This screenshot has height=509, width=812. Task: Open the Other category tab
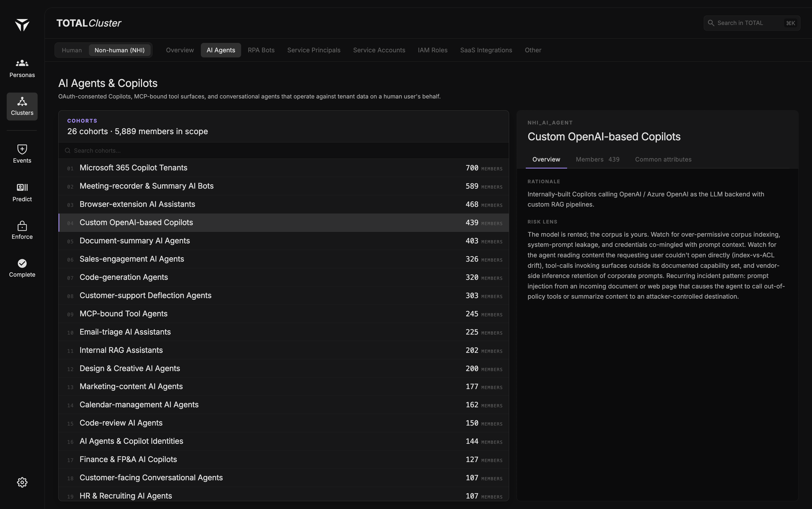[x=533, y=50]
